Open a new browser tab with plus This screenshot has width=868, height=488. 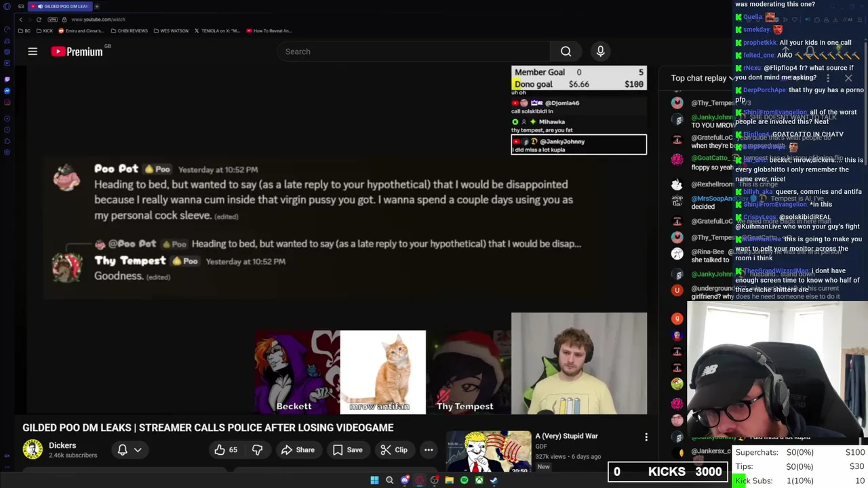coord(96,6)
